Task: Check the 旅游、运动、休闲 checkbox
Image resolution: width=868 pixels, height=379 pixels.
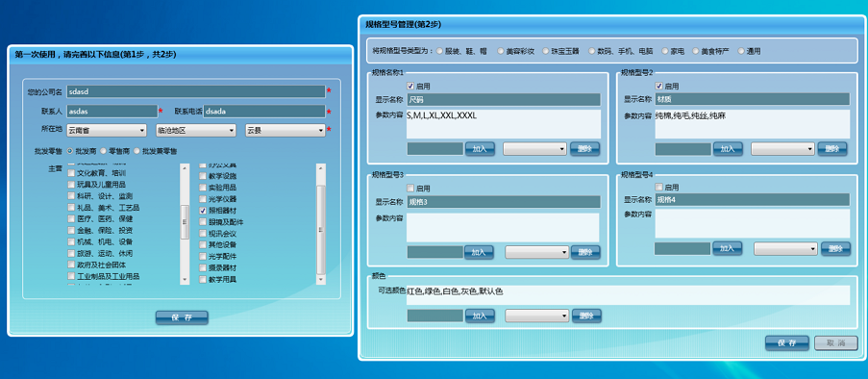Action: [x=71, y=253]
